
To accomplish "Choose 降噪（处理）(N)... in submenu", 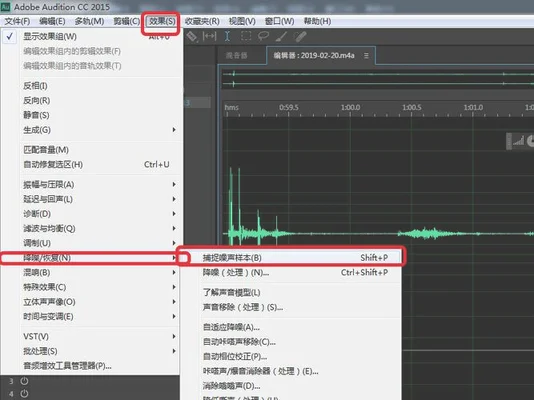I will (x=291, y=272).
